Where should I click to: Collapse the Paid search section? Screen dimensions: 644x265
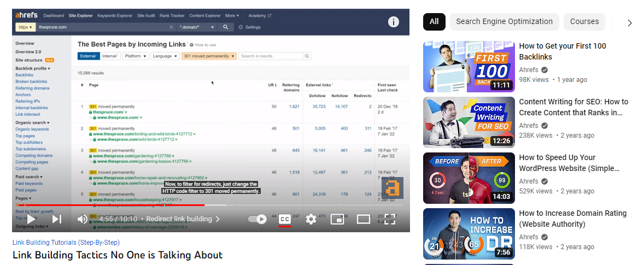click(x=29, y=177)
